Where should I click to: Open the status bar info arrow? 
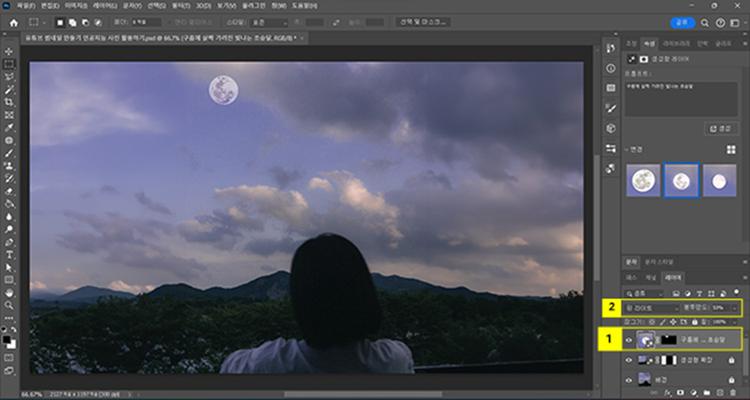[130, 395]
